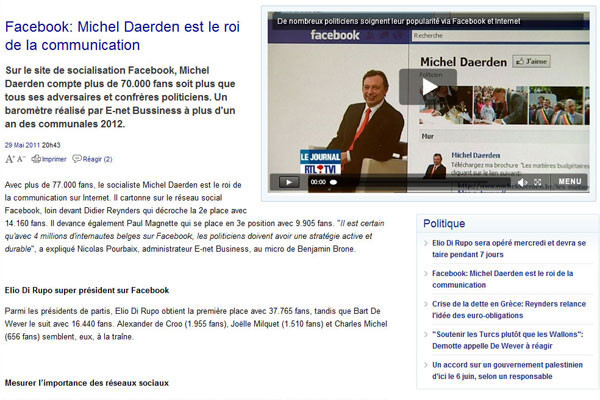
Task: Click the video caption De nombreux politiciens soignent
Action: 398,21
